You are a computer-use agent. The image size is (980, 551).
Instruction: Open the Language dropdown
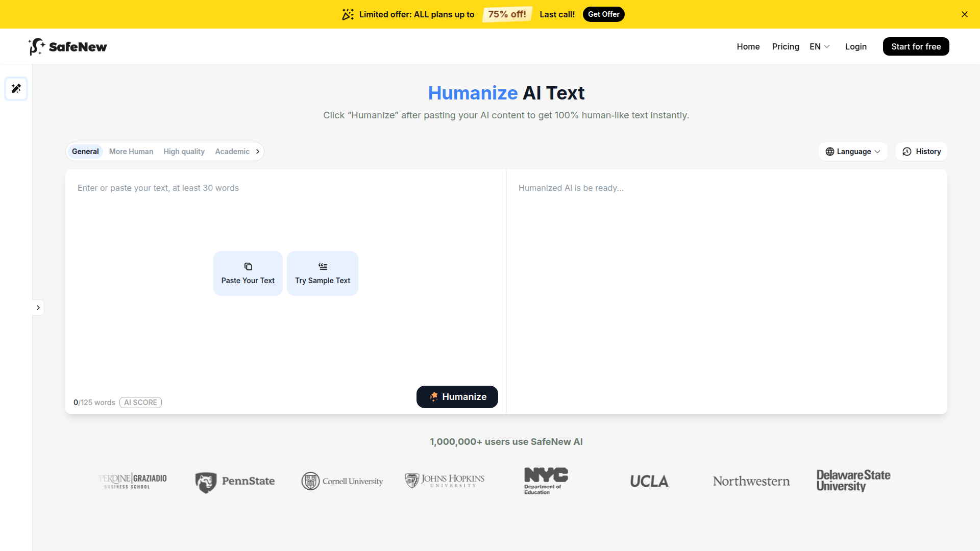[x=853, y=152]
